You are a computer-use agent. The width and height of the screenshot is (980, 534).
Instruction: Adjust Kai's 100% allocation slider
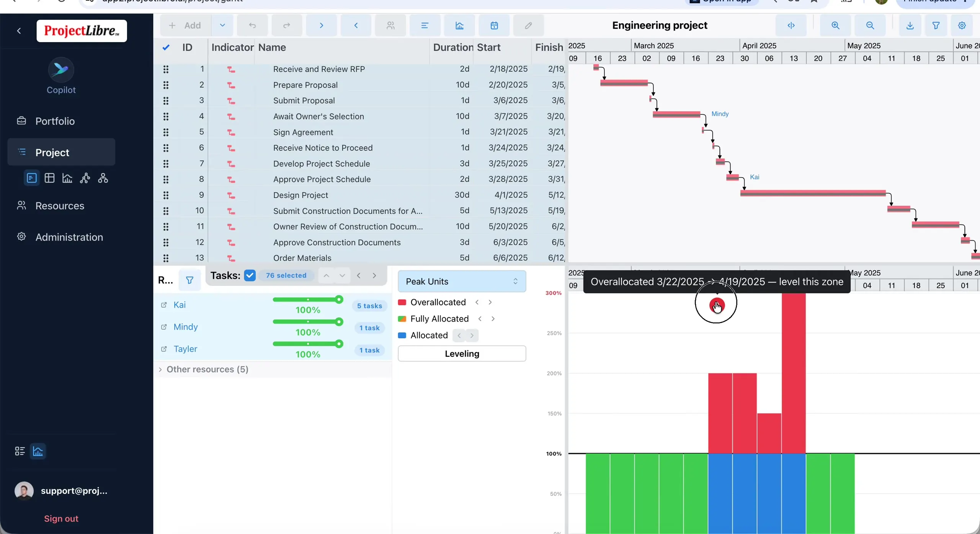[307, 300]
